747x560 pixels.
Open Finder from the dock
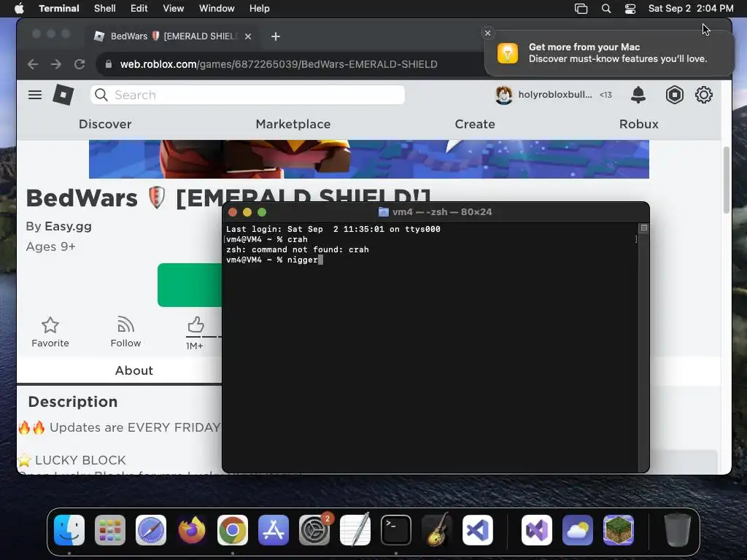[69, 530]
